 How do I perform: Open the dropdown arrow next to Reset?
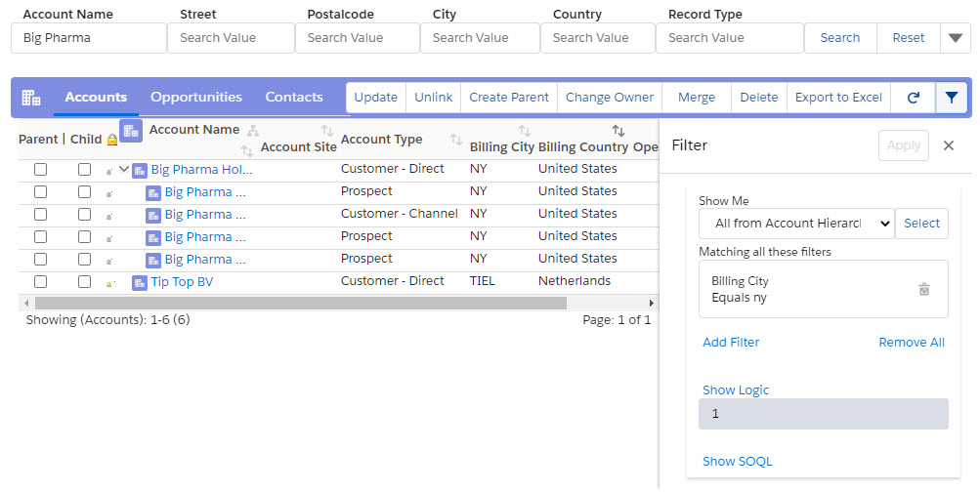coord(956,38)
